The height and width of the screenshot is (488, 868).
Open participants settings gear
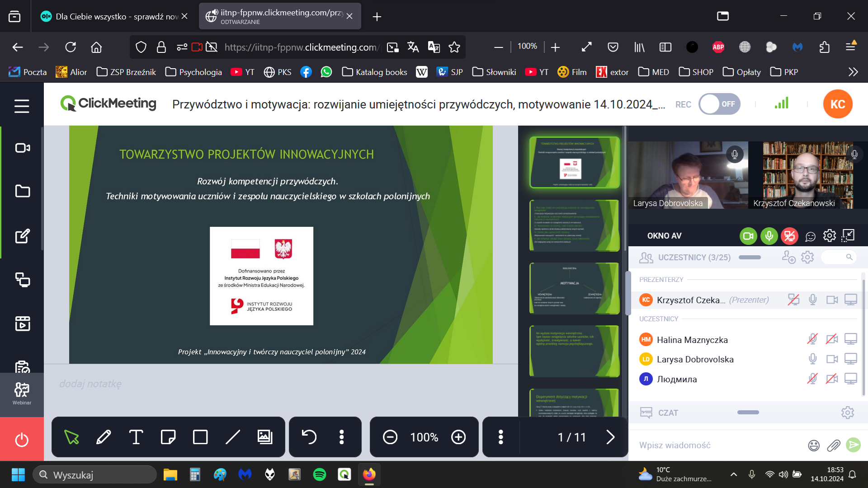(807, 257)
